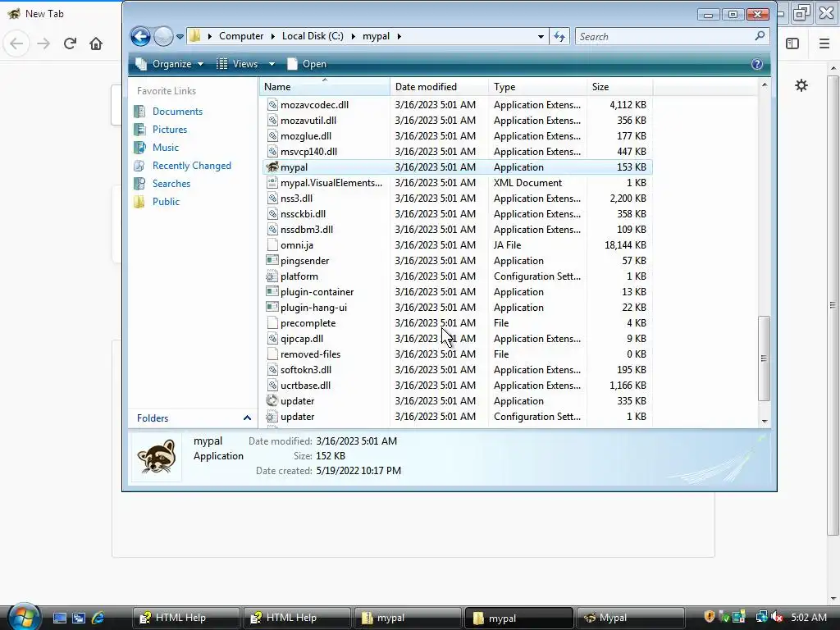This screenshot has width=840, height=630.
Task: Select the ucrtbase.dll file name
Action: [x=305, y=386]
